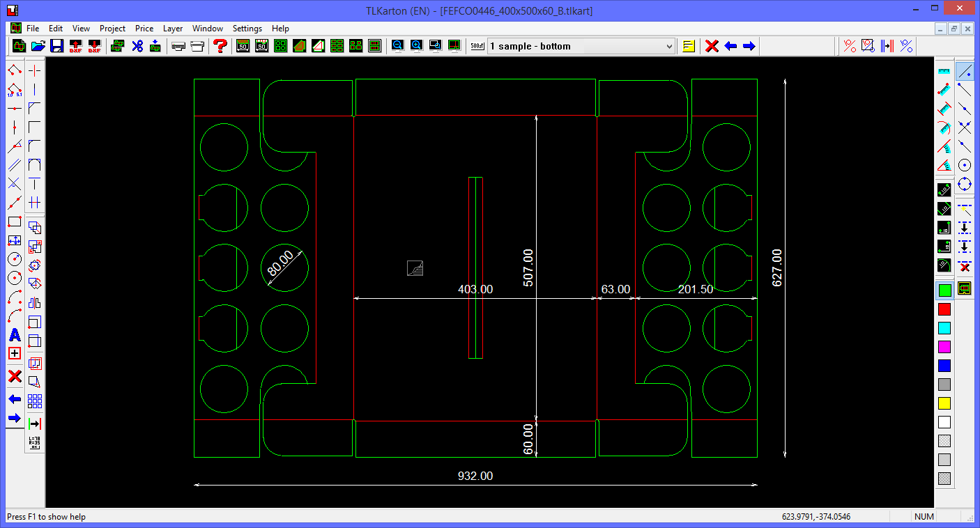Click the blue percent icon at top right
980x528 pixels.
[x=906, y=46]
